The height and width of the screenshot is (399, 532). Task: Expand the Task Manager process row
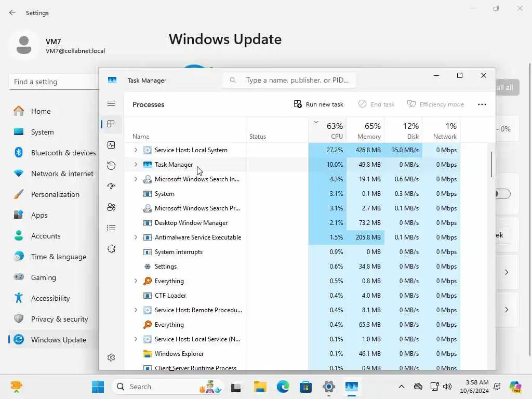coord(136,165)
